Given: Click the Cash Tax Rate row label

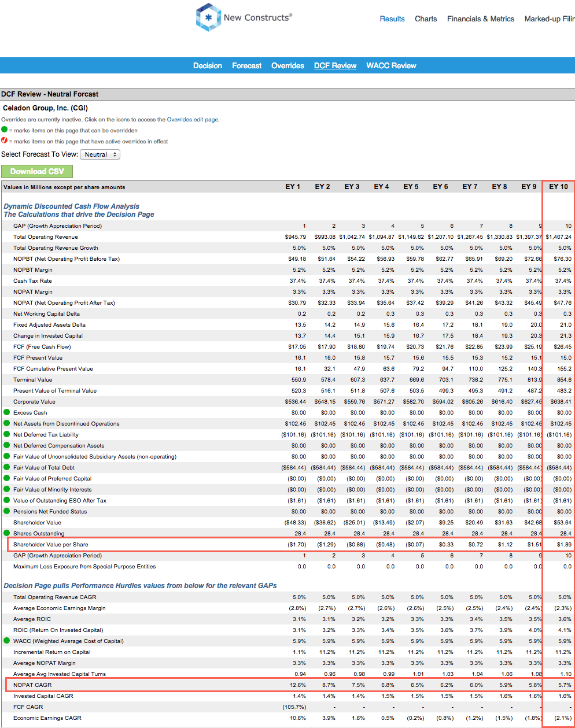Looking at the screenshot, I should pos(32,281).
